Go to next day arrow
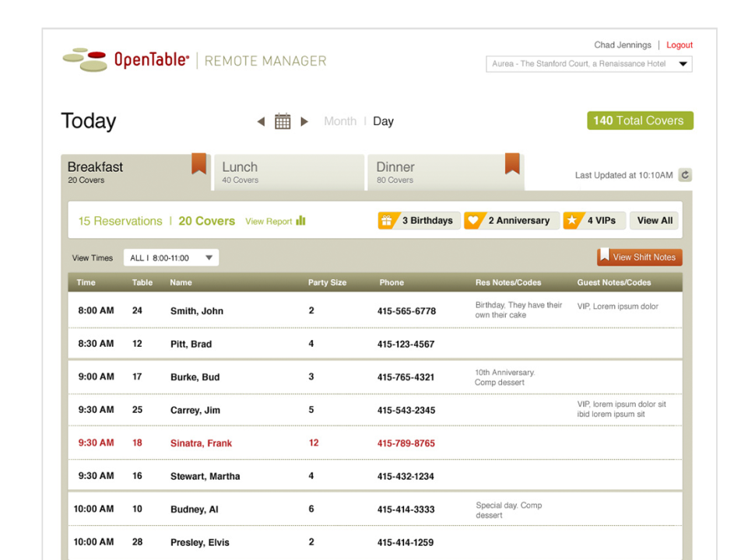Image resolution: width=755 pixels, height=560 pixels. point(304,121)
